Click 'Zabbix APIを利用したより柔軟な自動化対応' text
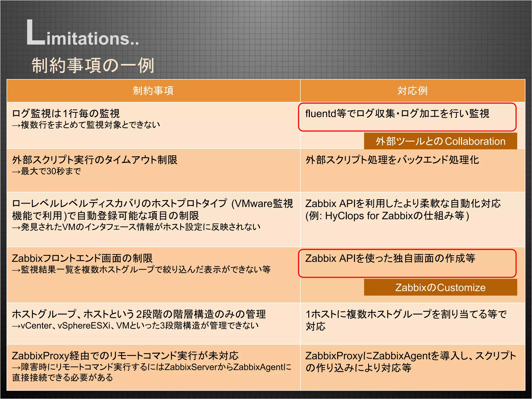 click(x=403, y=203)
